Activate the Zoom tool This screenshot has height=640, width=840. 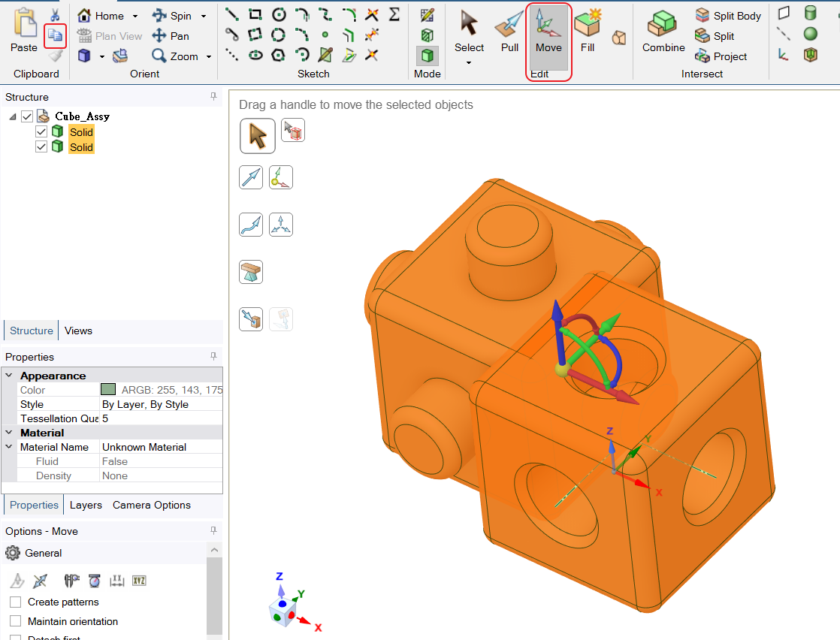[175, 56]
